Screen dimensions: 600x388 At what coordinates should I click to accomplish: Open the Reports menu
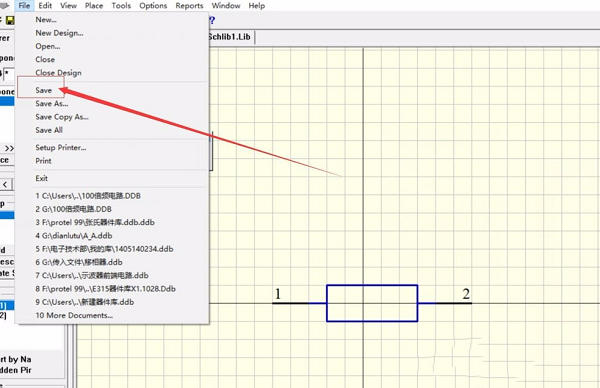pyautogui.click(x=189, y=6)
